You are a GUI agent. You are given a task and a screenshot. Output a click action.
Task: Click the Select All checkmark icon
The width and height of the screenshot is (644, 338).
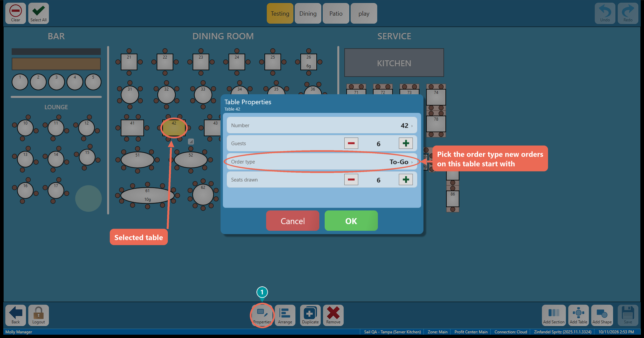point(39,13)
